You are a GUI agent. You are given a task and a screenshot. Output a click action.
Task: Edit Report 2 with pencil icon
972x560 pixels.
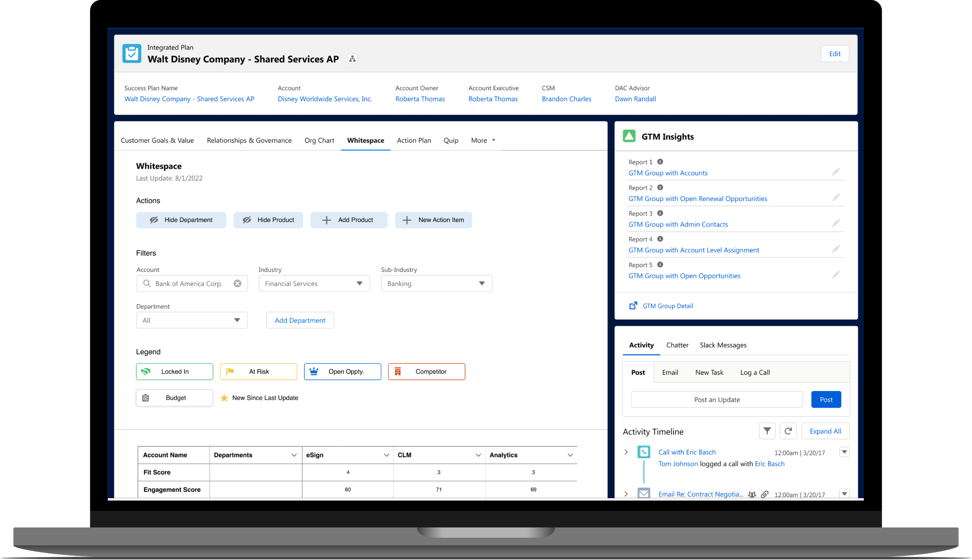(836, 197)
